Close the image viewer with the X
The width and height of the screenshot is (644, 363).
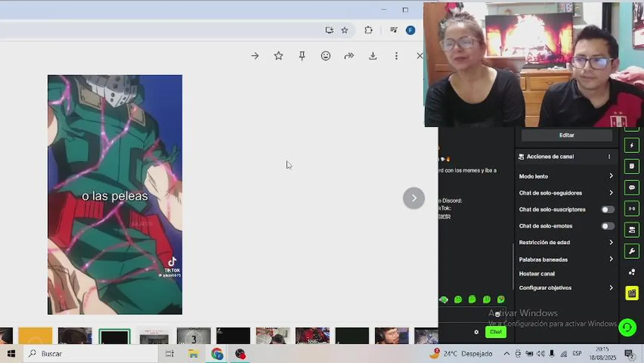420,56
